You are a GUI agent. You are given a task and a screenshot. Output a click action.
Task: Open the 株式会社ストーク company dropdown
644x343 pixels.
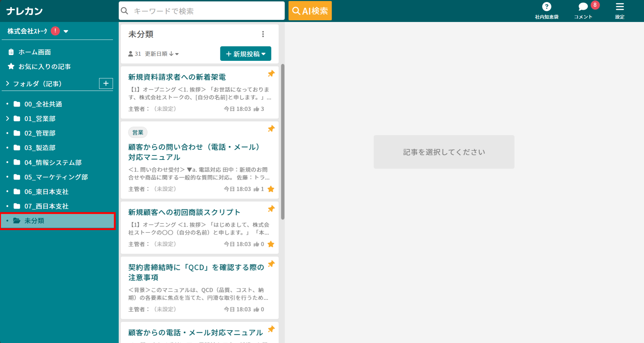[66, 31]
